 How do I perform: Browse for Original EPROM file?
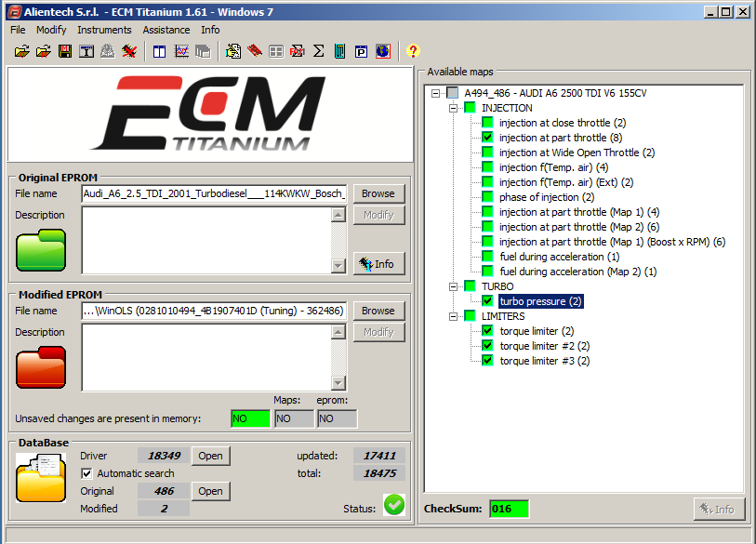coord(378,193)
